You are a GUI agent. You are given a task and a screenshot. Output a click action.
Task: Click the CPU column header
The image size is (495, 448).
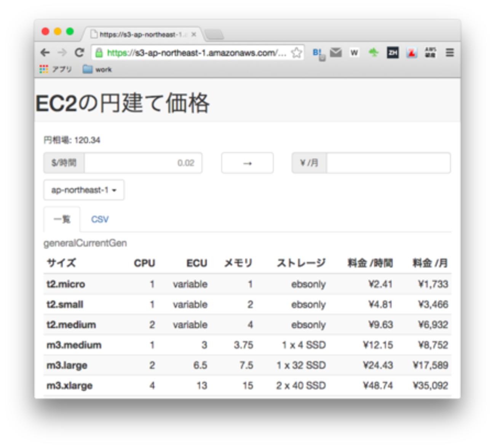[144, 263]
